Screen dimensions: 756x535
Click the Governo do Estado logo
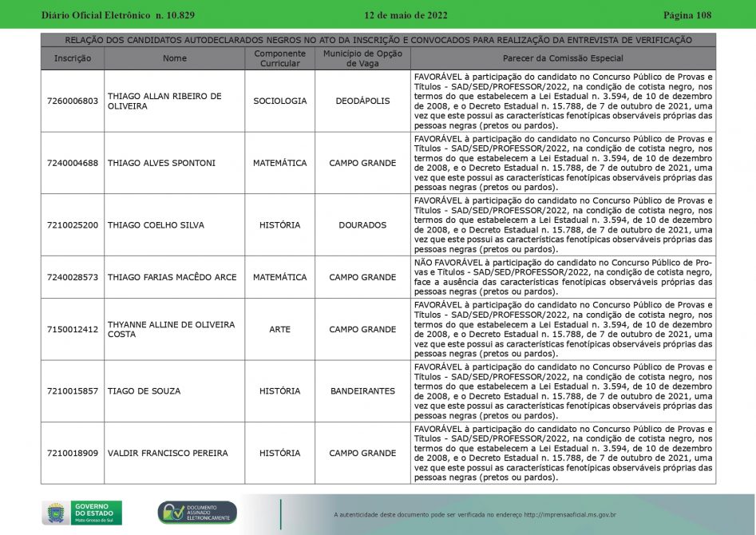96,513
